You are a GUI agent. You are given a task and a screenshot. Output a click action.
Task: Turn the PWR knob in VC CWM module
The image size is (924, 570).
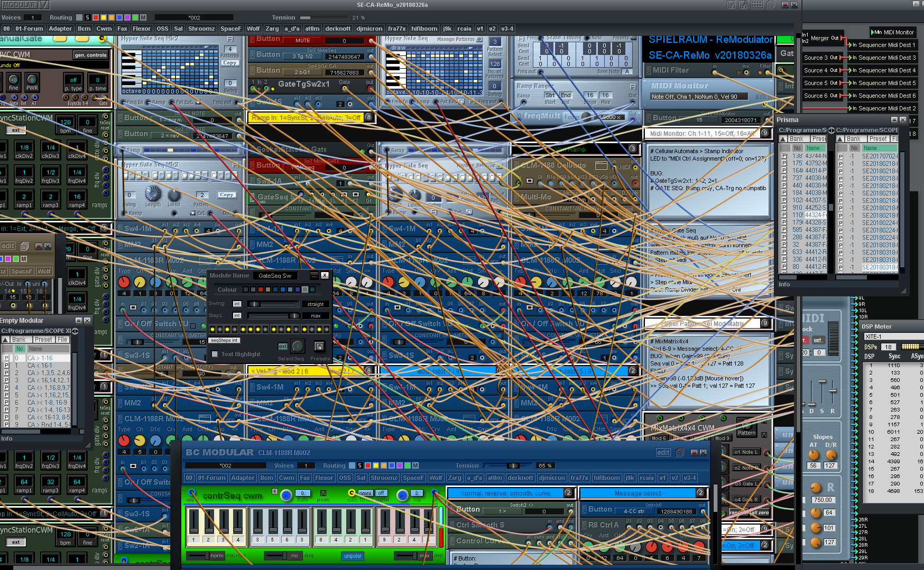(32, 80)
